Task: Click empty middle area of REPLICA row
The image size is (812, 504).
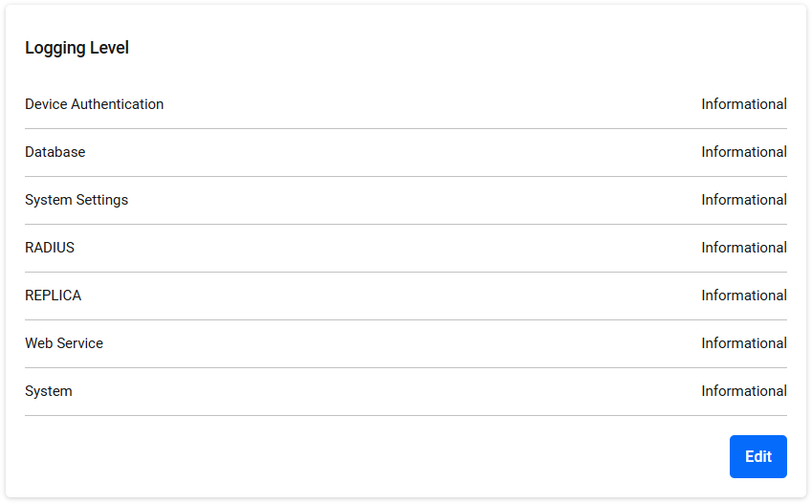Action: pyautogui.click(x=391, y=296)
